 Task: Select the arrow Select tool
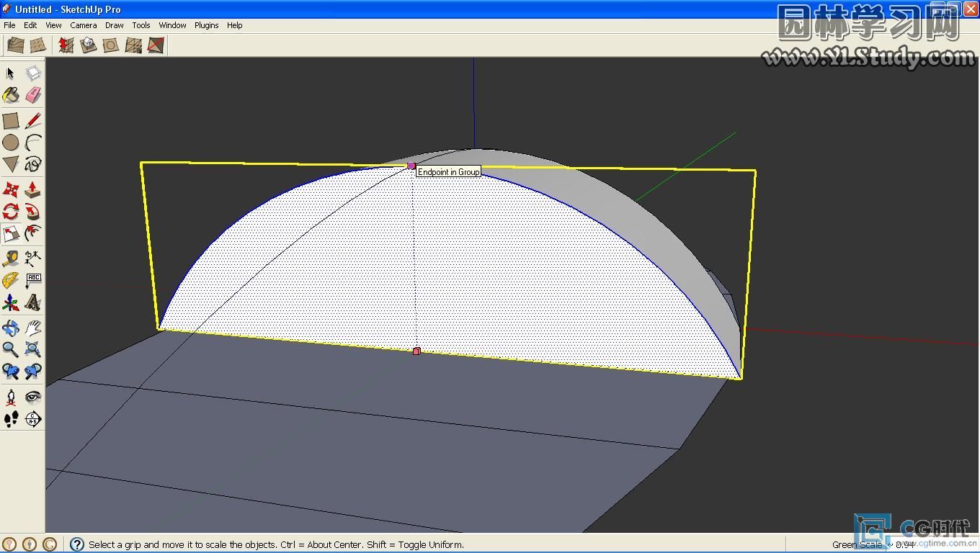point(10,73)
